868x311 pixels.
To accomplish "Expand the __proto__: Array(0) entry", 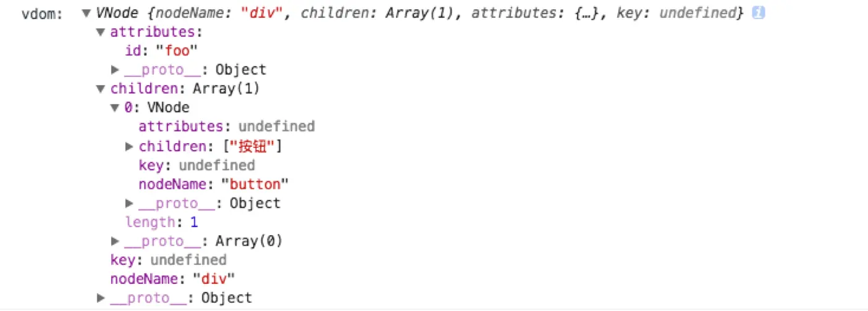I will pyautogui.click(x=115, y=241).
